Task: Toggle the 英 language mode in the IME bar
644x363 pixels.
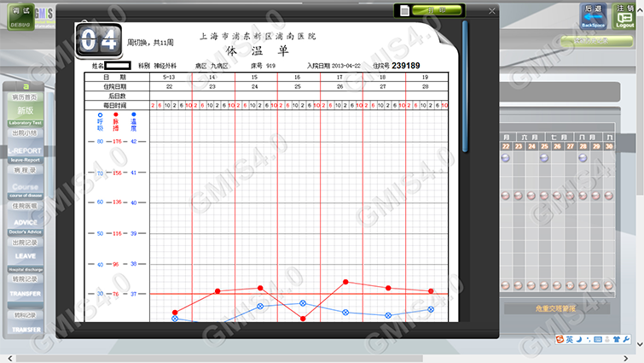Action: coord(569,339)
